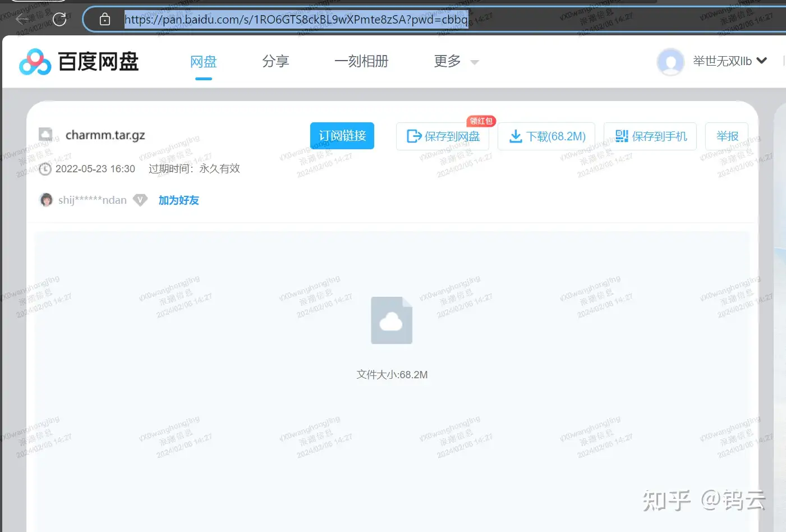Click the QR-code icon in 保存到手机 button
The image size is (786, 532).
click(622, 136)
